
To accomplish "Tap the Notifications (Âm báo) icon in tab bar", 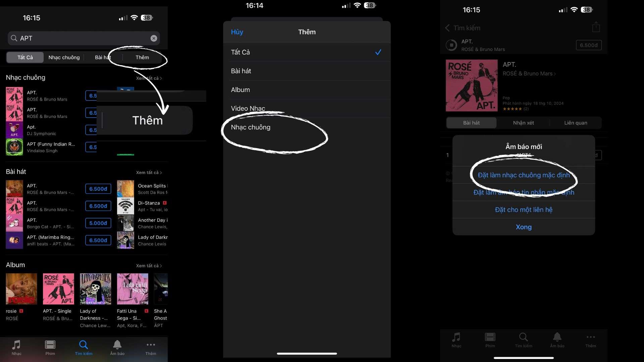I will (117, 347).
